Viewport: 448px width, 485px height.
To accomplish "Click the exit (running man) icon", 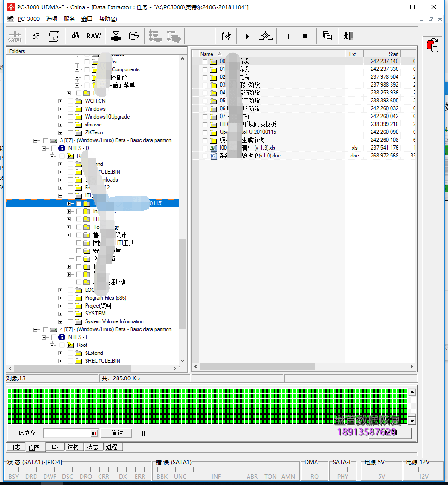I will 348,36.
